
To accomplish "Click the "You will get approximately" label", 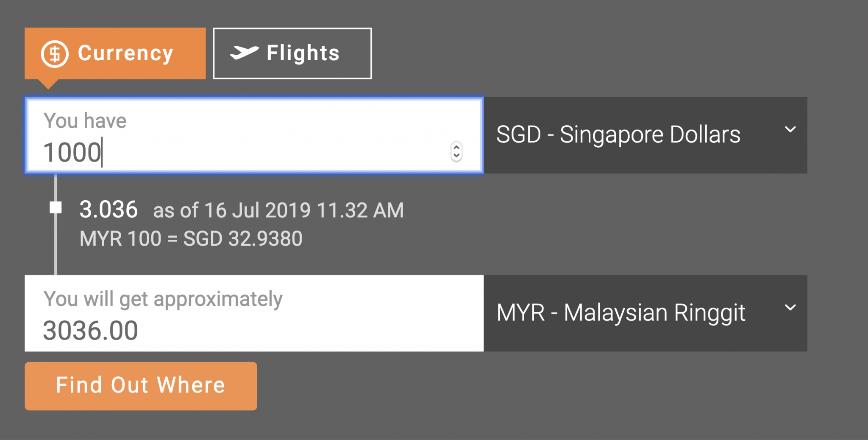I will tap(163, 299).
